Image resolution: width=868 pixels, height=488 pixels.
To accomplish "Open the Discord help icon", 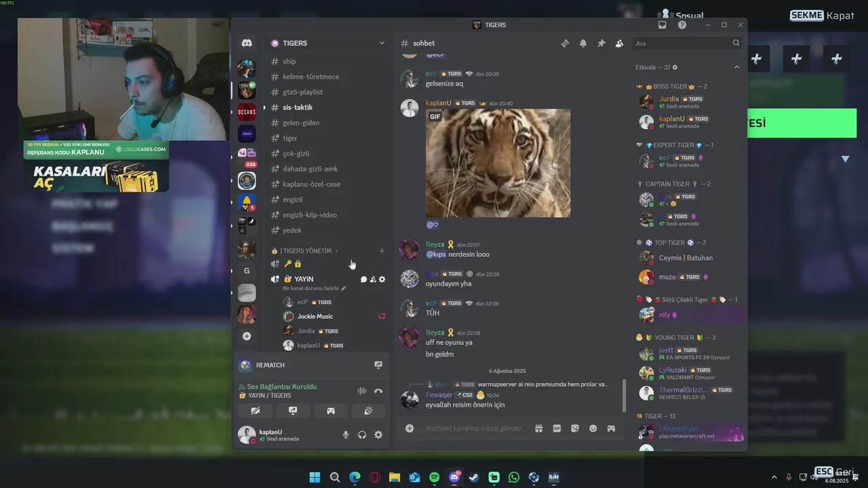I will (682, 25).
